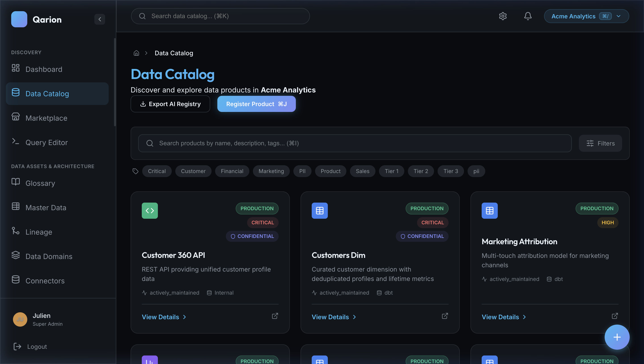Enable the Critical filter tag

(x=157, y=171)
